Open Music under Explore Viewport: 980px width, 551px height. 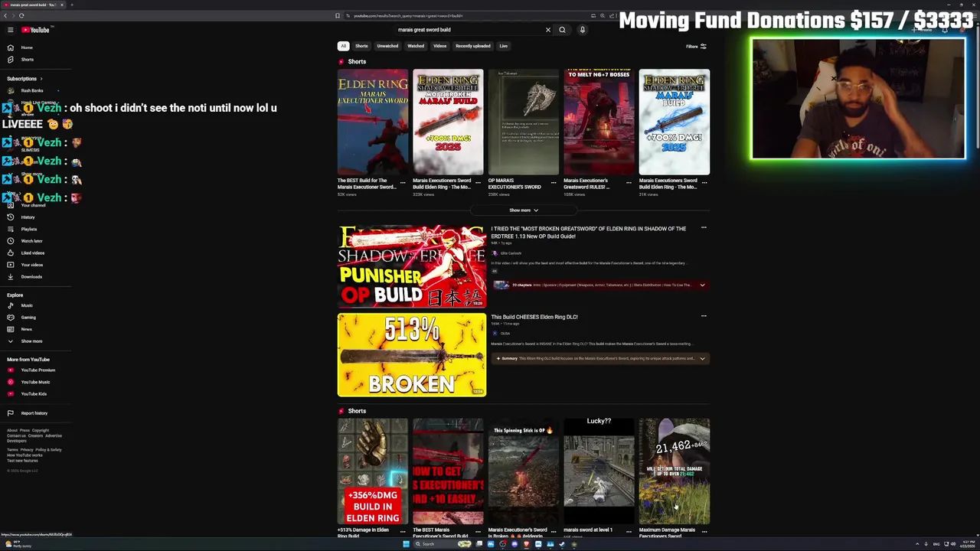pos(27,305)
